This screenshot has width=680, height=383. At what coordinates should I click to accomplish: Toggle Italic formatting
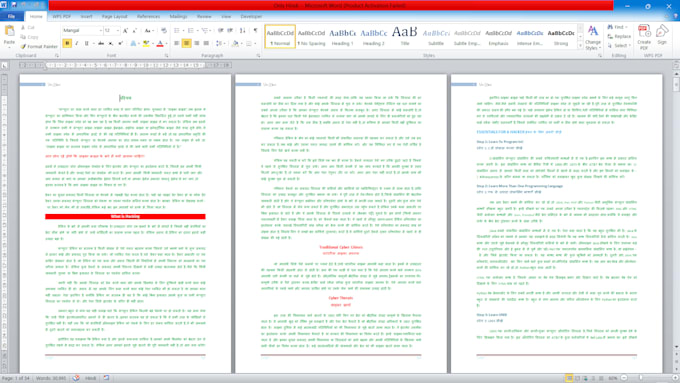pos(77,43)
